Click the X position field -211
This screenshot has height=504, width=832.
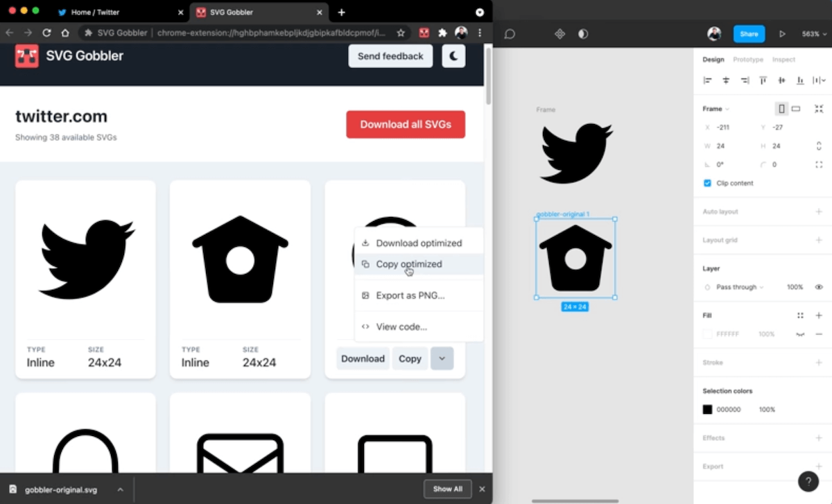726,128
